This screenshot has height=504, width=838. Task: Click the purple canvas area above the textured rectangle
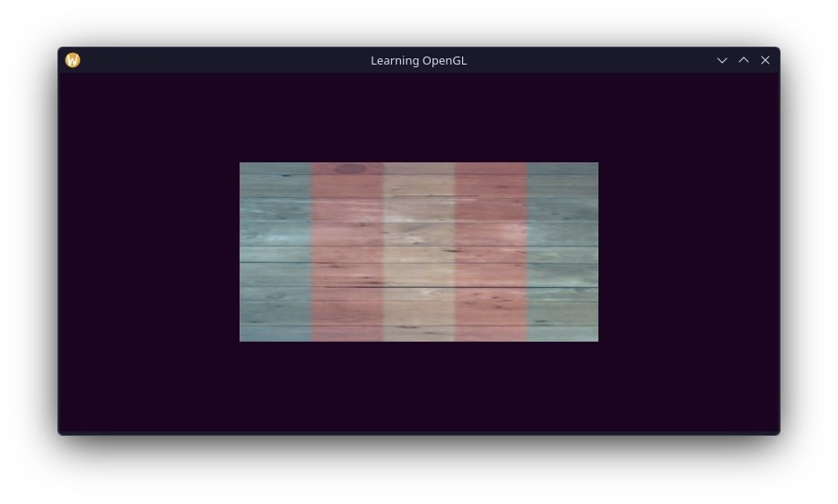click(x=418, y=117)
